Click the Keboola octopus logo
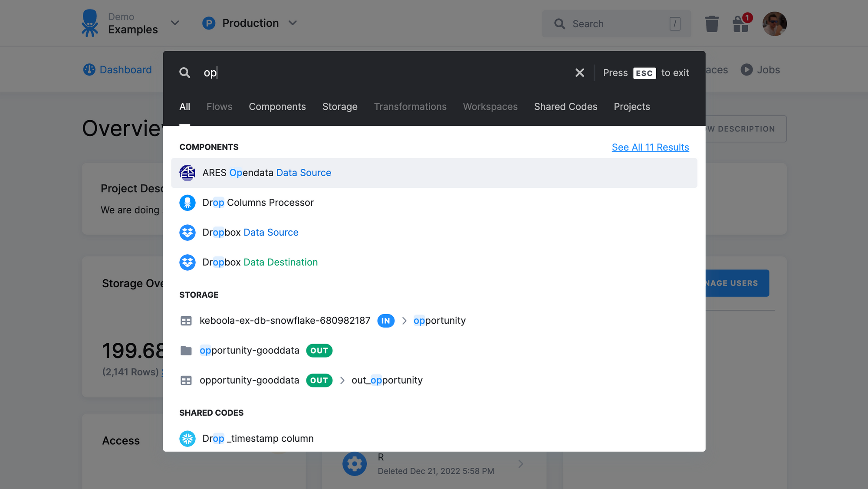868x489 pixels. pyautogui.click(x=90, y=23)
